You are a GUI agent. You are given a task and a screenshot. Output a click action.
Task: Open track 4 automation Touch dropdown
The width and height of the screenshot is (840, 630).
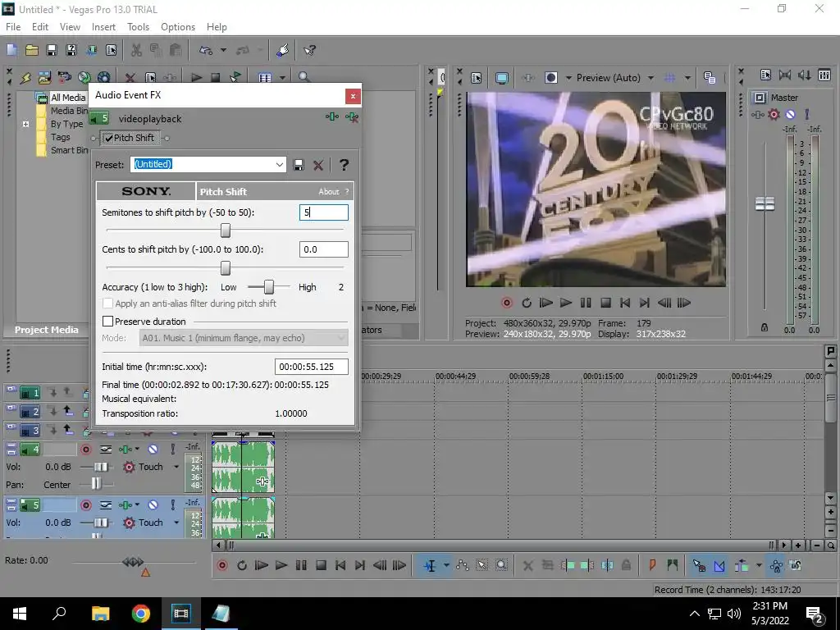click(176, 467)
